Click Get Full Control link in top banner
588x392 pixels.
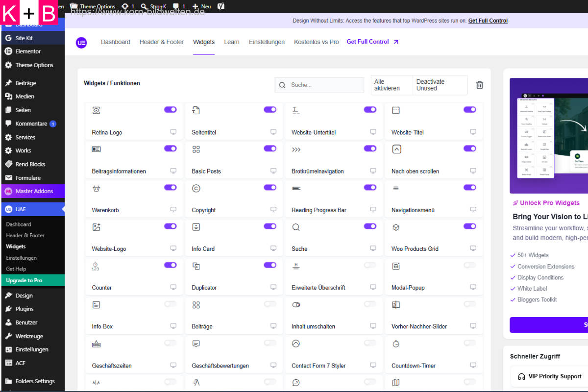(488, 21)
